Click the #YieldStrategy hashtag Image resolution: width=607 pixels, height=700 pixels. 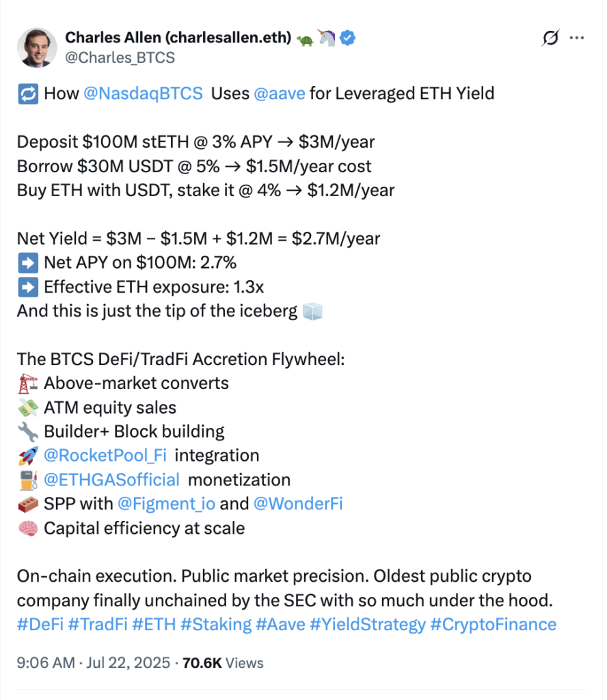pyautogui.click(x=368, y=624)
